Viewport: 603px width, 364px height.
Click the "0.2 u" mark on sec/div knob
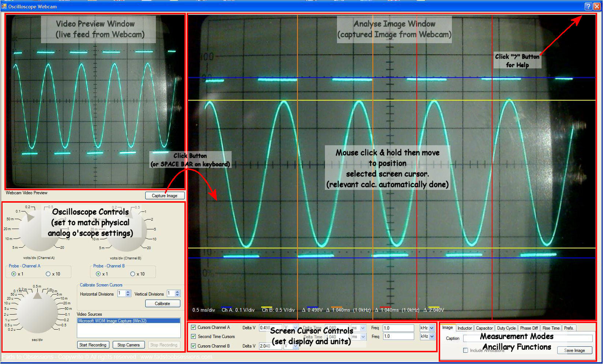(11, 329)
